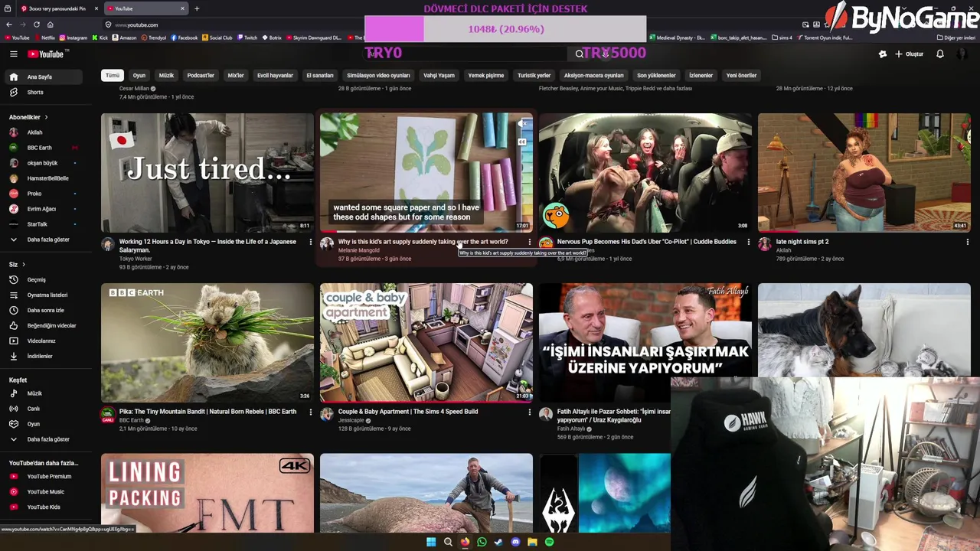The width and height of the screenshot is (980, 551).
Task: Open YouTube Kids link
Action: (x=44, y=507)
